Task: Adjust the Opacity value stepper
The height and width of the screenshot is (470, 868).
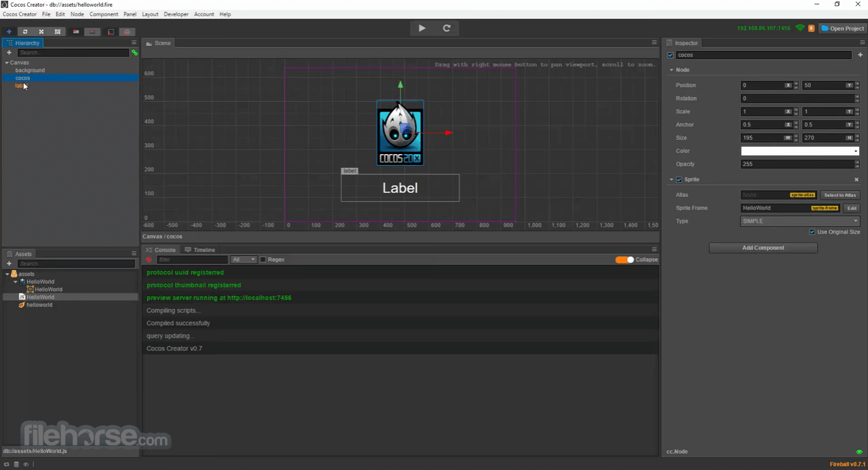Action: pyautogui.click(x=857, y=164)
